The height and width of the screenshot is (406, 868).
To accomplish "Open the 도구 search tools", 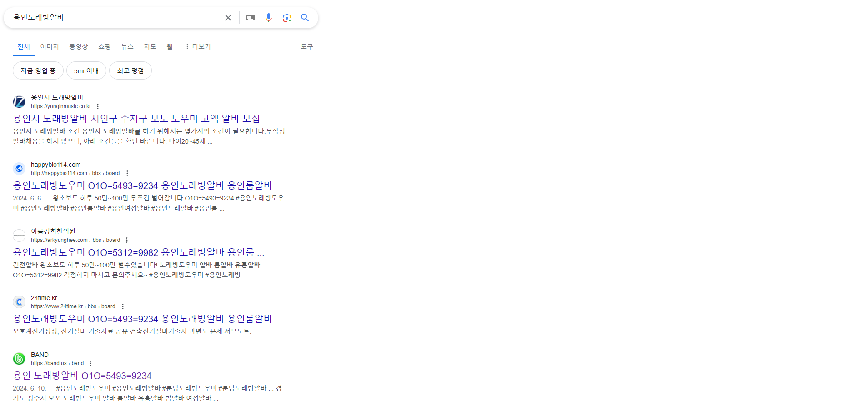I will (307, 46).
